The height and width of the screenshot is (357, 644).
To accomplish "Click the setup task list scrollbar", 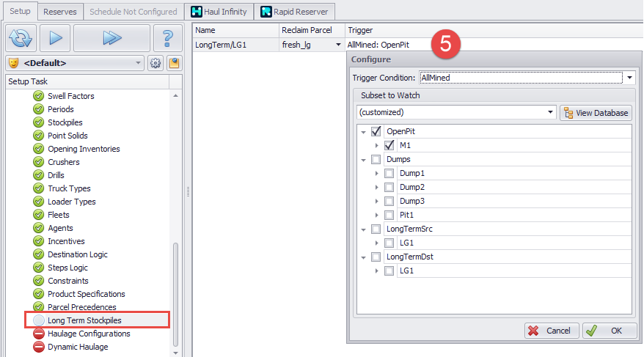I will point(175,293).
